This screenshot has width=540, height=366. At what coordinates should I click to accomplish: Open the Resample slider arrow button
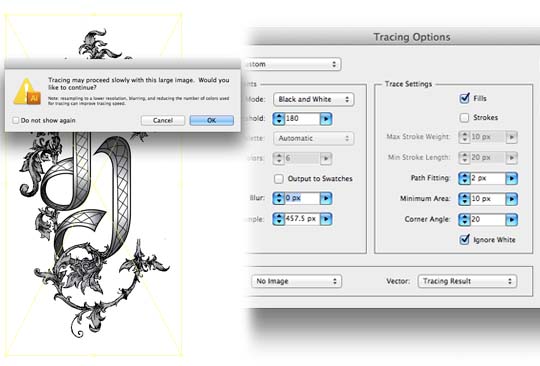[326, 219]
